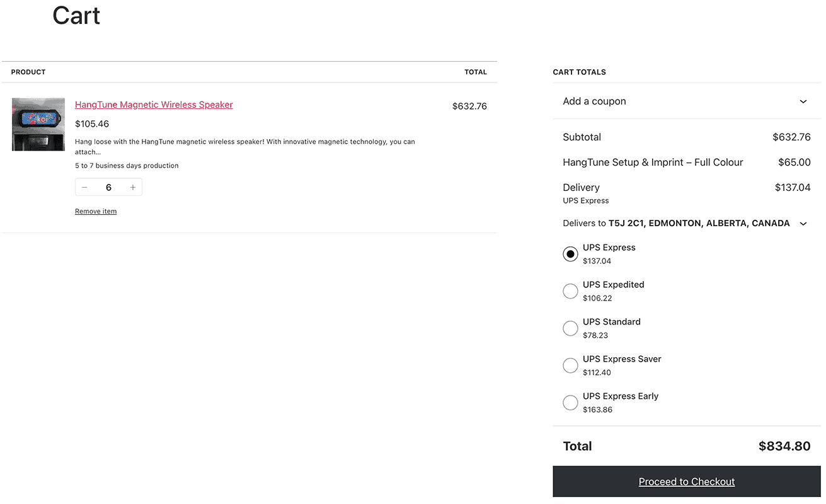Click the $78.23 UPS Standard price
This screenshot has width=826, height=504.
click(595, 335)
